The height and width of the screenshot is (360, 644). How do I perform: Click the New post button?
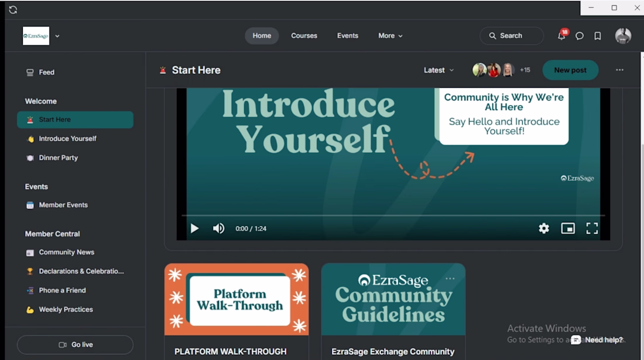pos(570,70)
